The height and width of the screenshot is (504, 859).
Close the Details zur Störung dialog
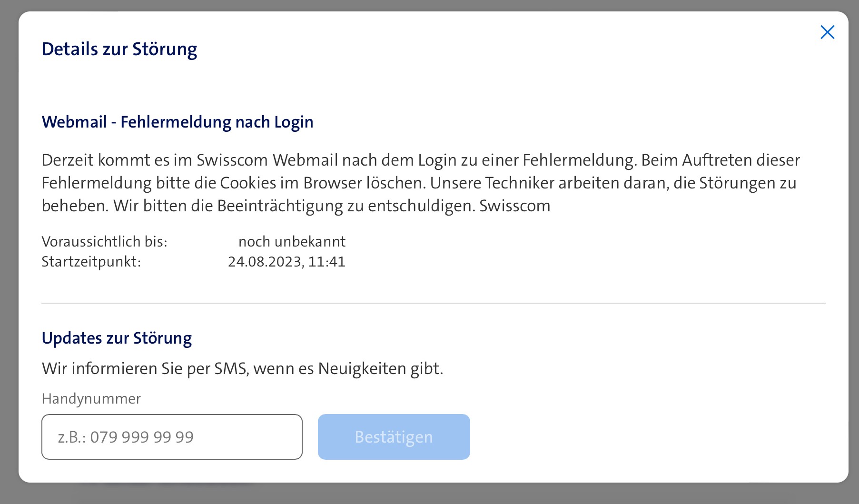[827, 32]
